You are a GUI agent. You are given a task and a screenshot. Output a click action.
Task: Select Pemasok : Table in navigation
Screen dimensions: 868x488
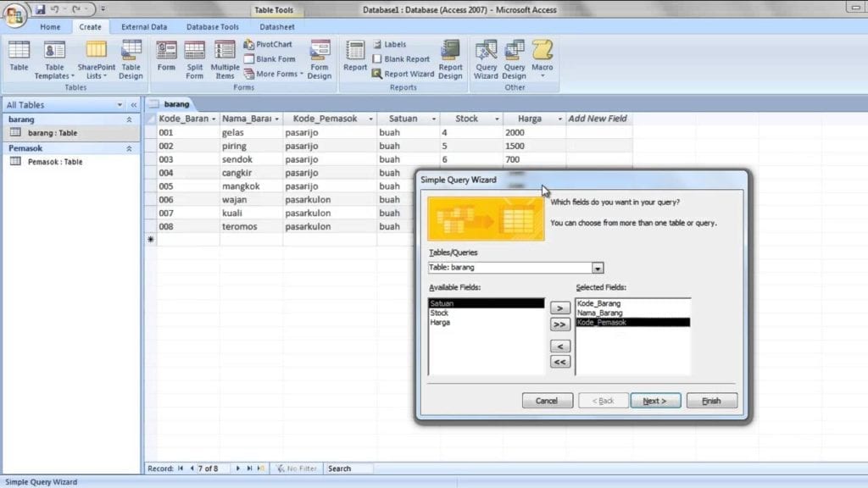(x=71, y=162)
